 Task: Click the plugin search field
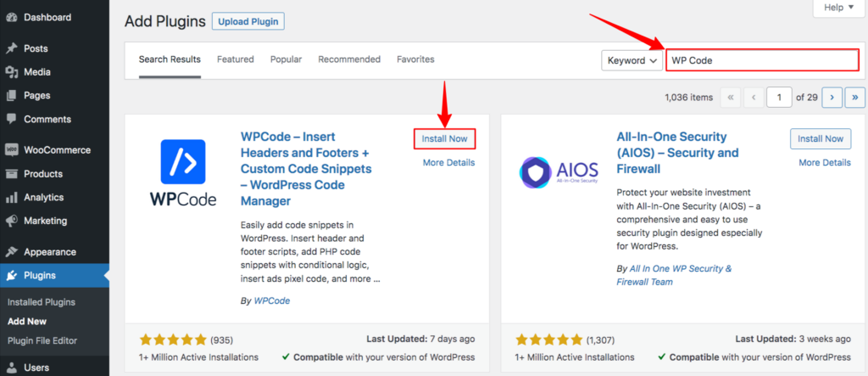pyautogui.click(x=762, y=60)
